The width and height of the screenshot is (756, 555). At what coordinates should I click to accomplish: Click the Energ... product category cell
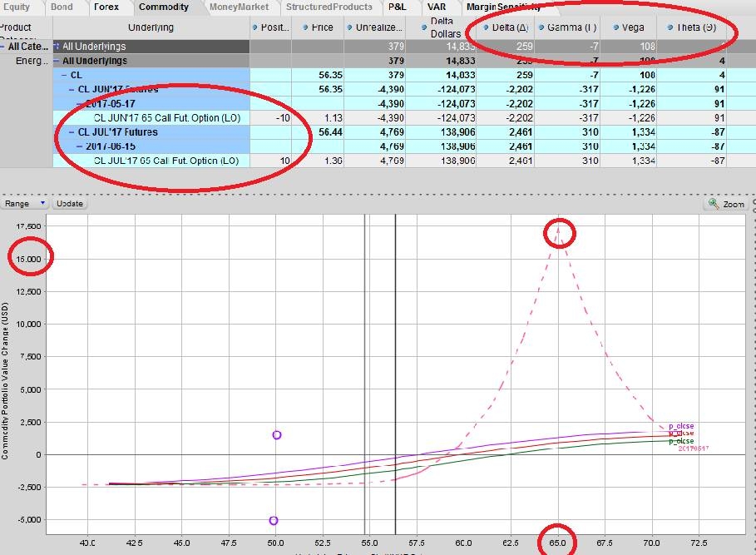32,61
